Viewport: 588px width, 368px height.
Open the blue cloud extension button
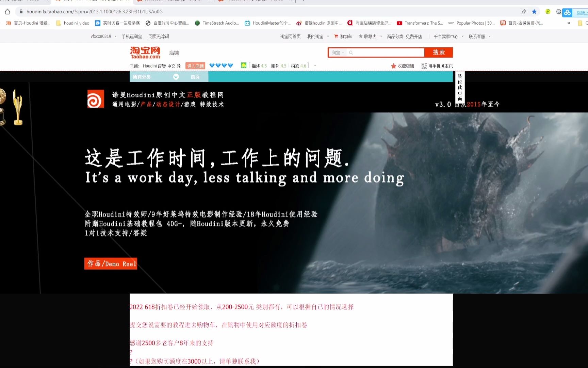coord(567,13)
